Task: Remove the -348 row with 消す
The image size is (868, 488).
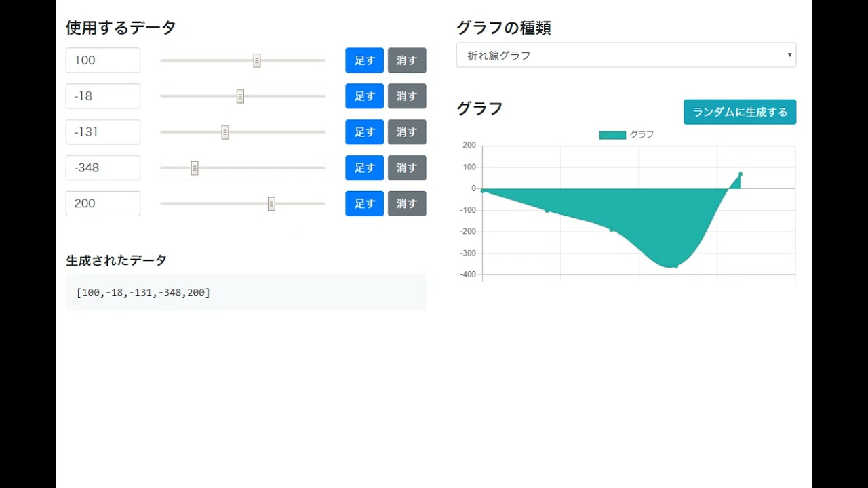Action: point(407,168)
